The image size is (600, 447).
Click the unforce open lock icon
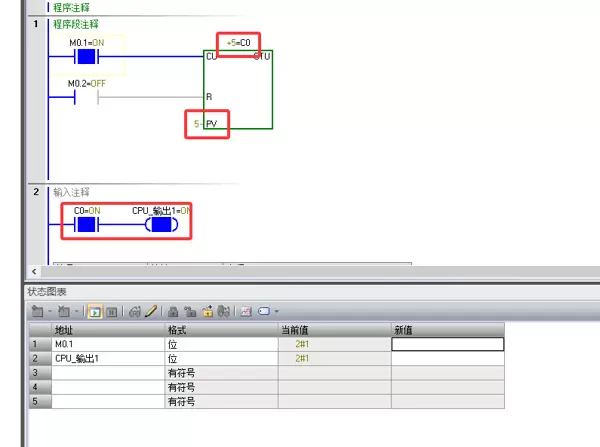190,311
